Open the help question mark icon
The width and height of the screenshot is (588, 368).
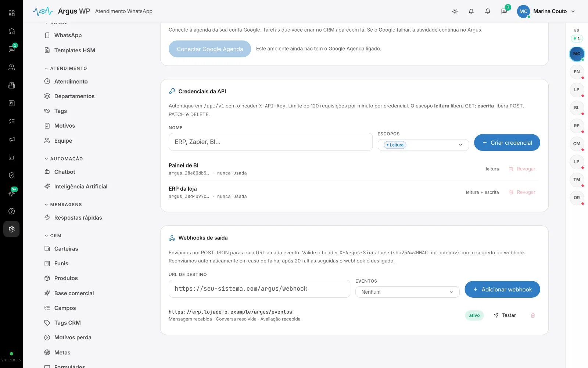(x=11, y=211)
